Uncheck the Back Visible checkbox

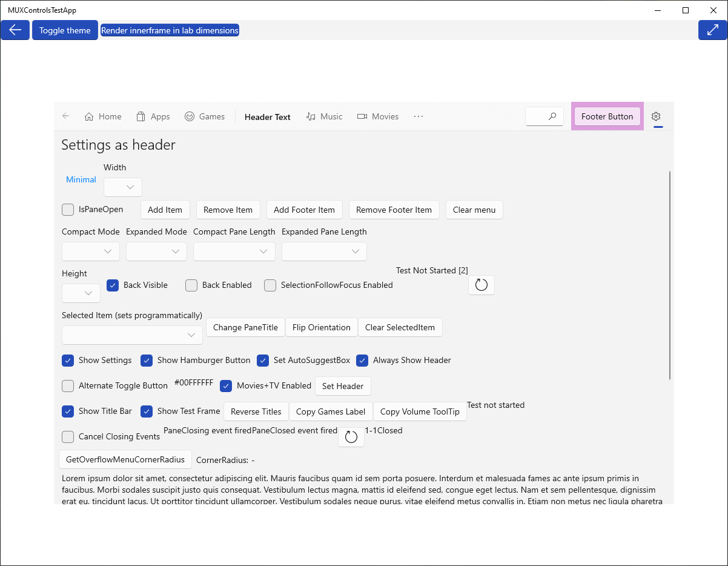click(112, 285)
